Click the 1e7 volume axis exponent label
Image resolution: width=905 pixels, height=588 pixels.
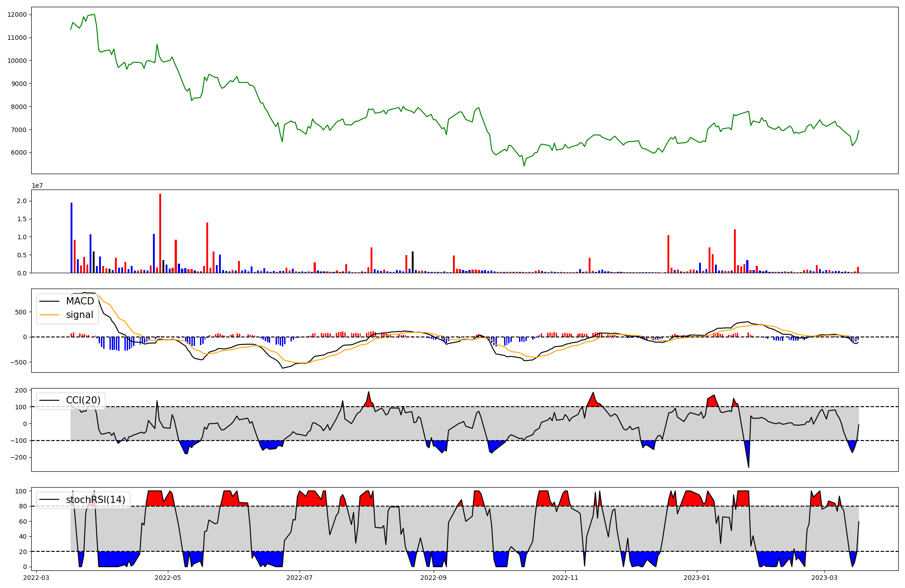37,185
